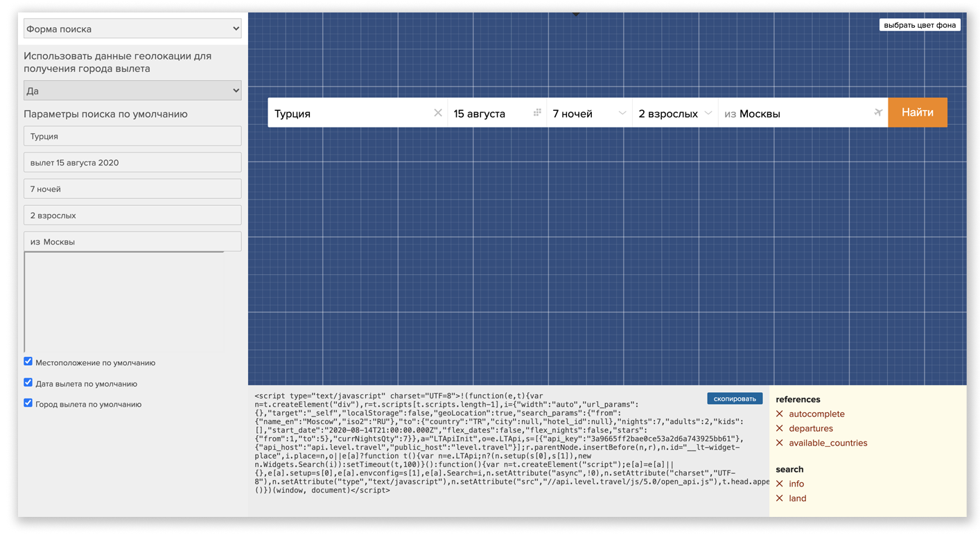Toggle Город вылета по умолчанию checkbox
The image size is (980, 537).
(28, 403)
